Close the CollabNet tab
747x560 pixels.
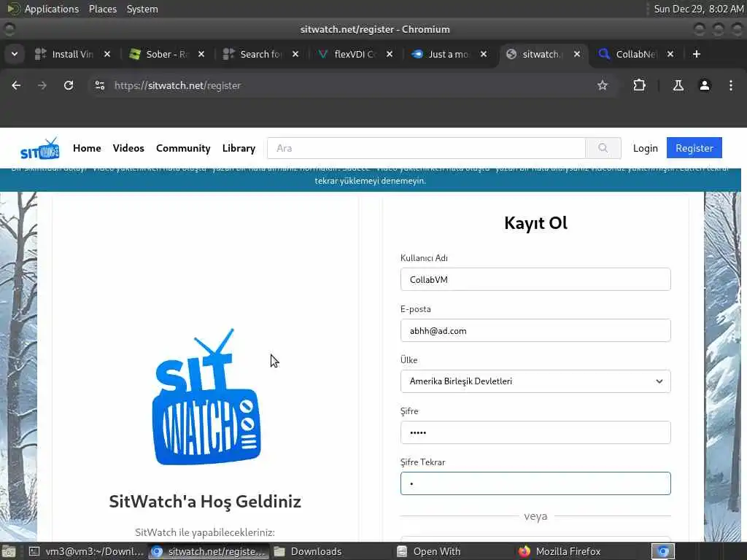[670, 54]
